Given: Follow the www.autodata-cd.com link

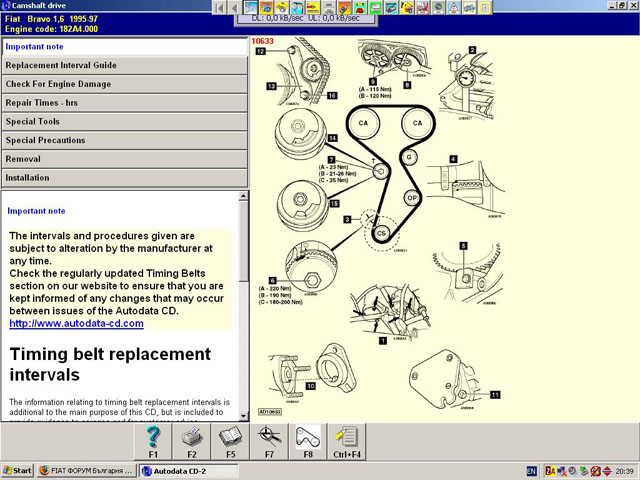Looking at the screenshot, I should (76, 324).
